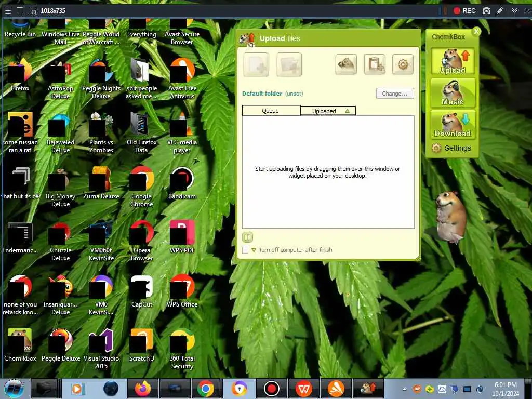Launch Plants vs Zombies shortcut
532x399 pixels.
(101, 132)
